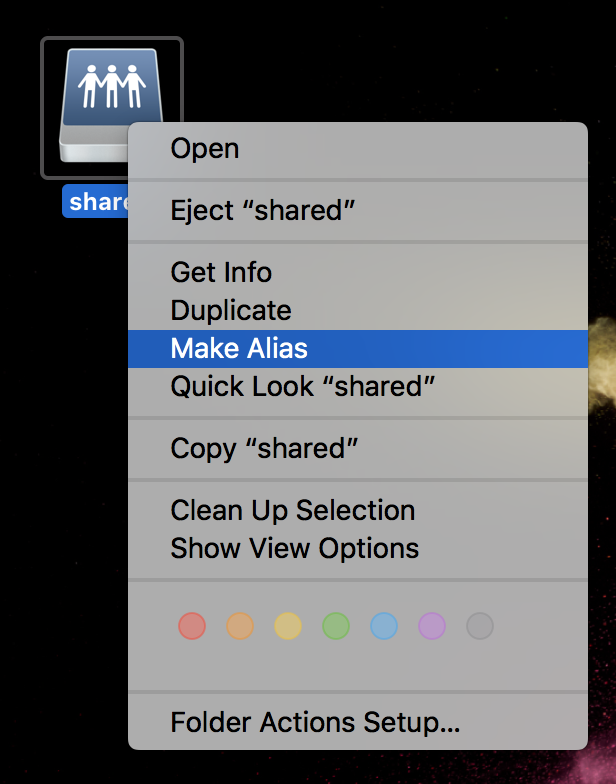Image resolution: width=616 pixels, height=784 pixels.
Task: Apply the yellow color tag
Action: pyautogui.click(x=287, y=627)
